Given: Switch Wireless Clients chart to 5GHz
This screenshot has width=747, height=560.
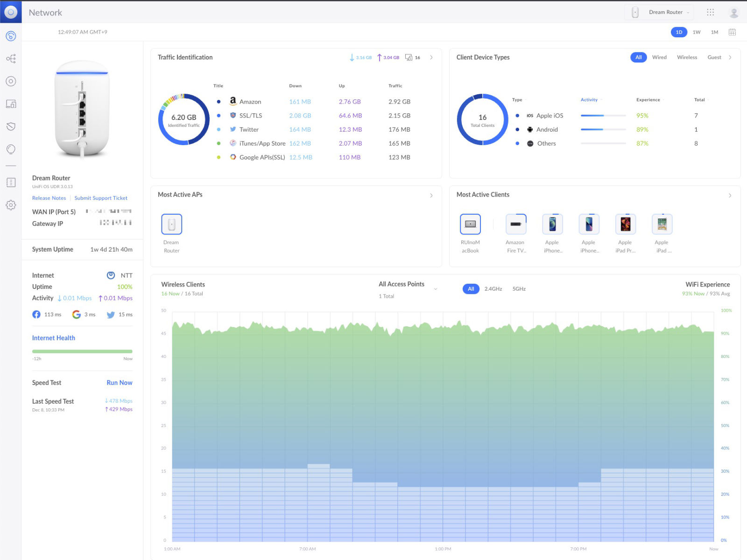Looking at the screenshot, I should (x=519, y=289).
